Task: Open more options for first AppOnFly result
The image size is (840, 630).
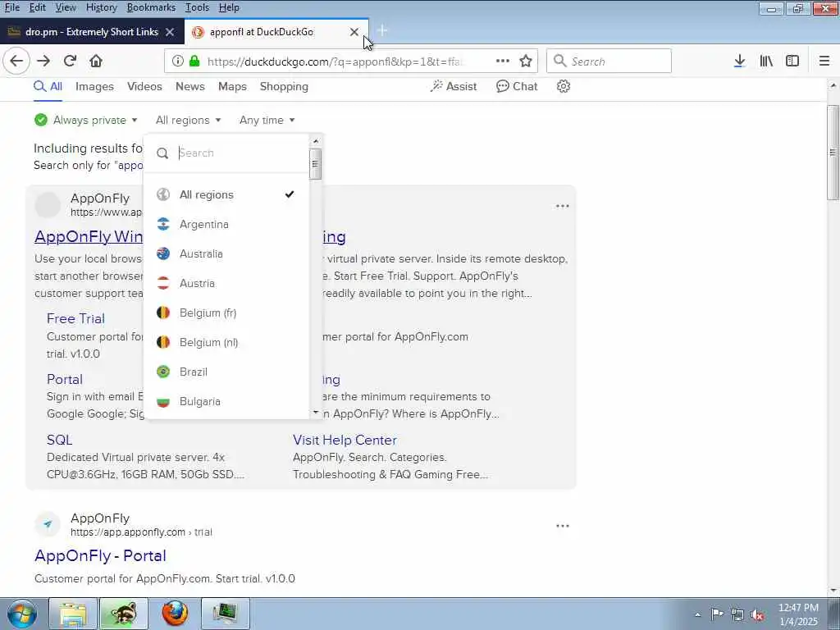Action: click(x=562, y=206)
